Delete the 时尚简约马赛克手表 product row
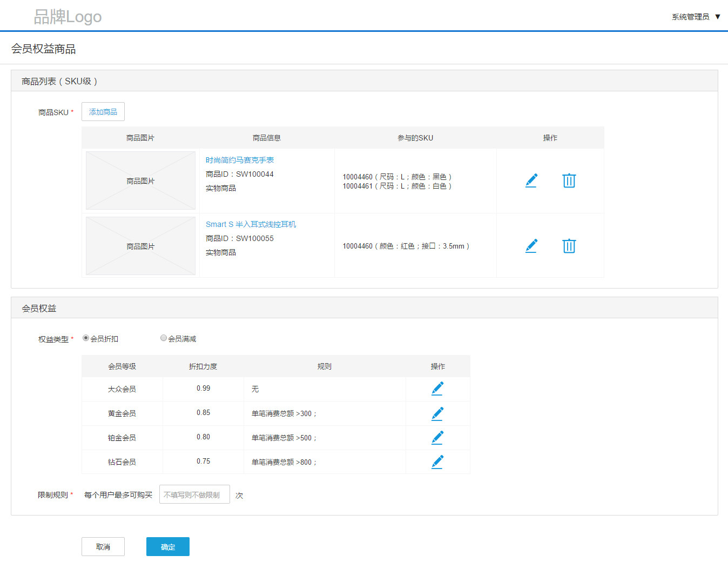The image size is (728, 582). [x=569, y=180]
